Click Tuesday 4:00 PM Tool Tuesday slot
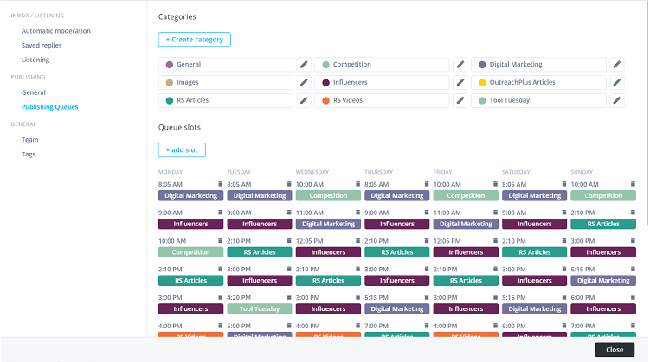The width and height of the screenshot is (648, 362). [x=260, y=309]
